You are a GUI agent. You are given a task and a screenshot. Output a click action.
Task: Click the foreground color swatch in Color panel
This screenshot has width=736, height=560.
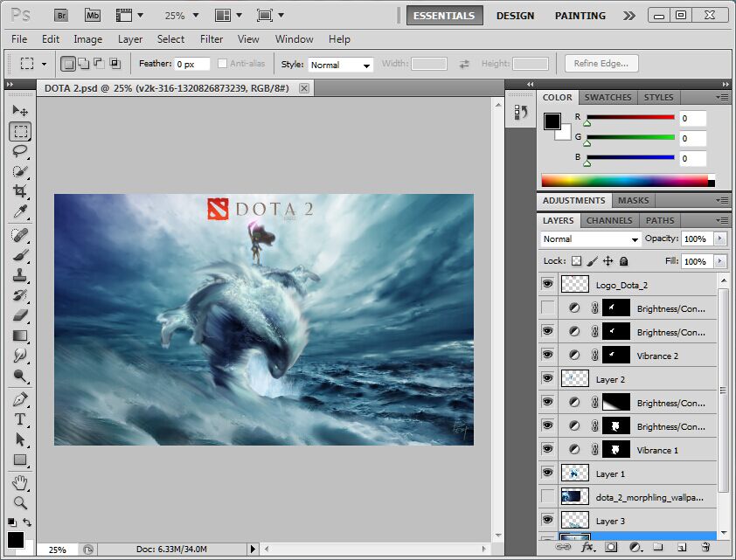click(552, 121)
